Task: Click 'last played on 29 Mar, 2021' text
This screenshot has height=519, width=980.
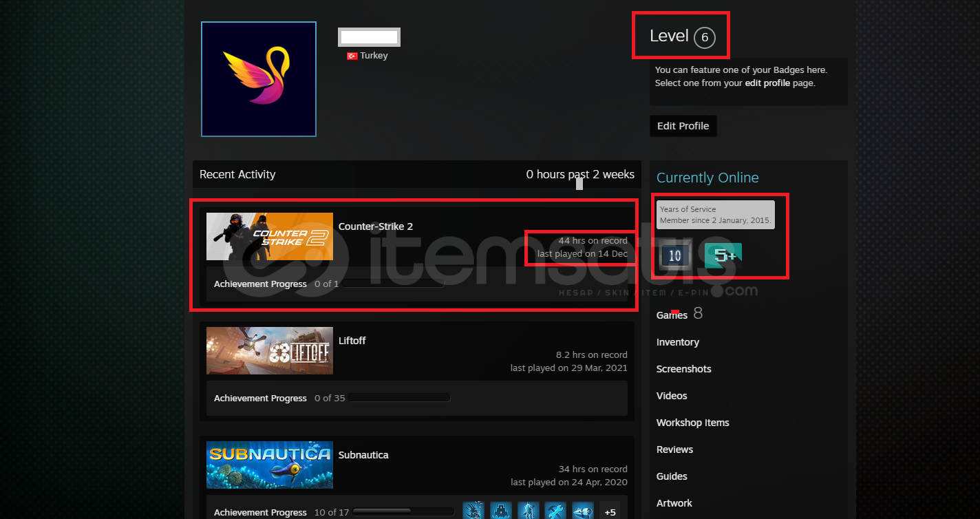Action: click(x=569, y=368)
